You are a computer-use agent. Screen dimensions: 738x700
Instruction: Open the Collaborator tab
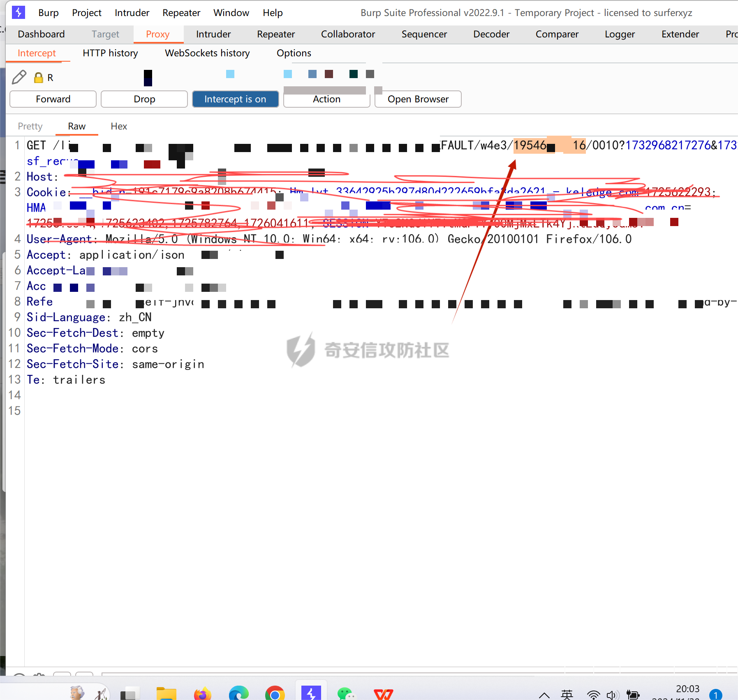click(x=348, y=34)
